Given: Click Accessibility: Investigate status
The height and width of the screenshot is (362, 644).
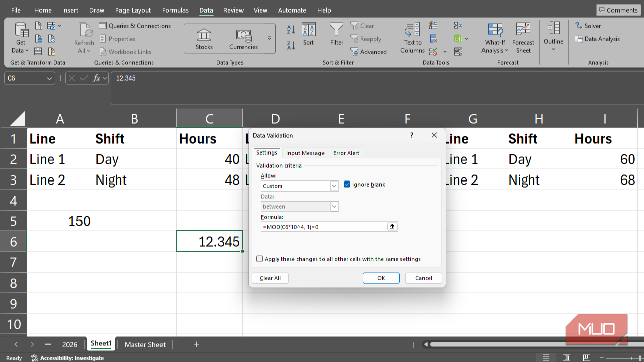Looking at the screenshot, I should coord(67,358).
